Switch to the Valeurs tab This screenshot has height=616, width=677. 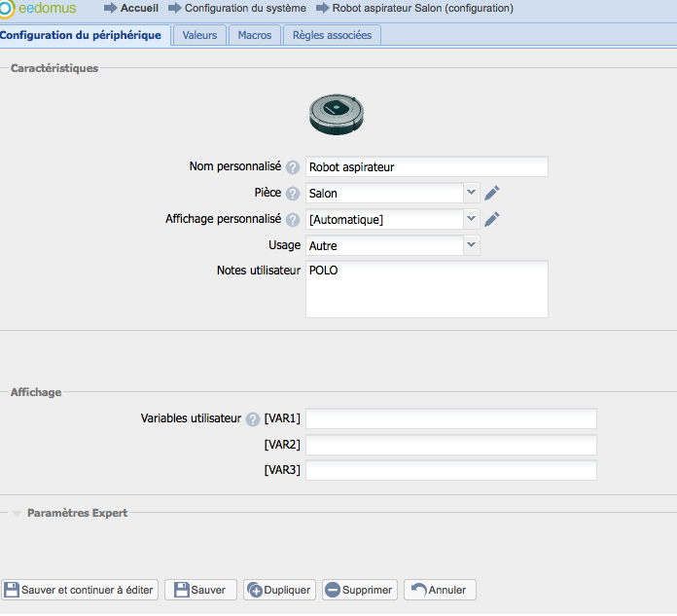[x=200, y=35]
